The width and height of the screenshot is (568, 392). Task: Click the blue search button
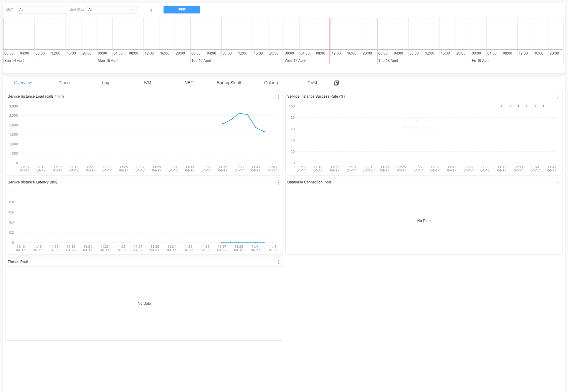[182, 10]
